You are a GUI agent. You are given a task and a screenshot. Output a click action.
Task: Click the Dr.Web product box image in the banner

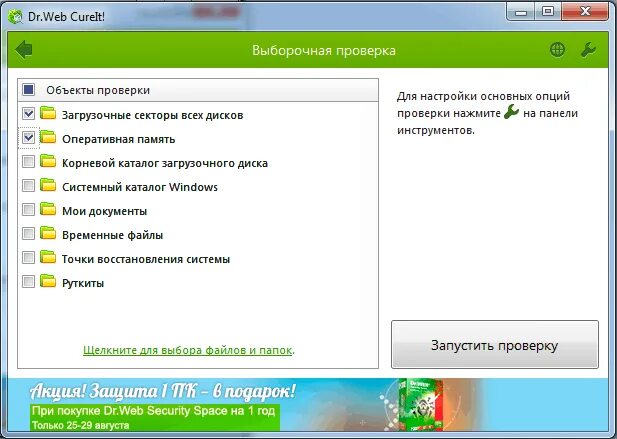click(x=420, y=404)
